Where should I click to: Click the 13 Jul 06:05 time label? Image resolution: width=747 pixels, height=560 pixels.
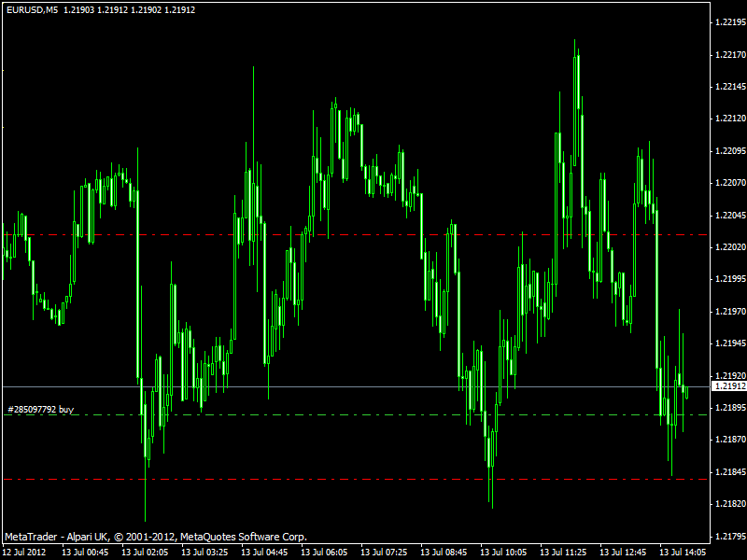(324, 553)
